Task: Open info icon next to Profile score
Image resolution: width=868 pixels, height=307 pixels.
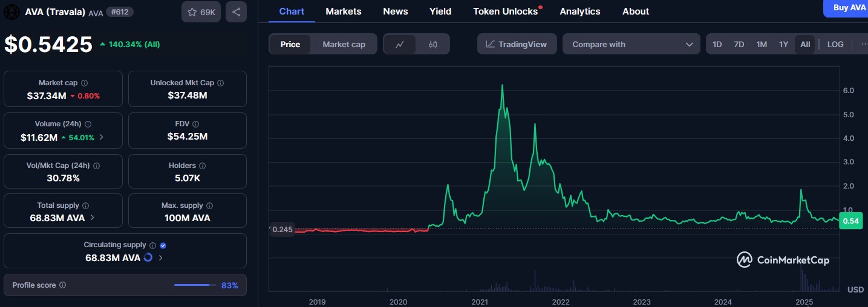Action: [62, 285]
